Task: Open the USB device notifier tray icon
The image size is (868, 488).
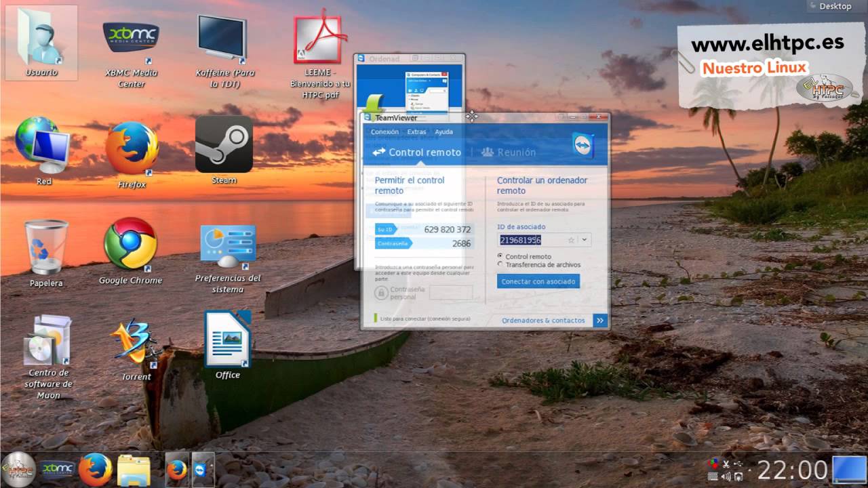Action: click(x=738, y=464)
